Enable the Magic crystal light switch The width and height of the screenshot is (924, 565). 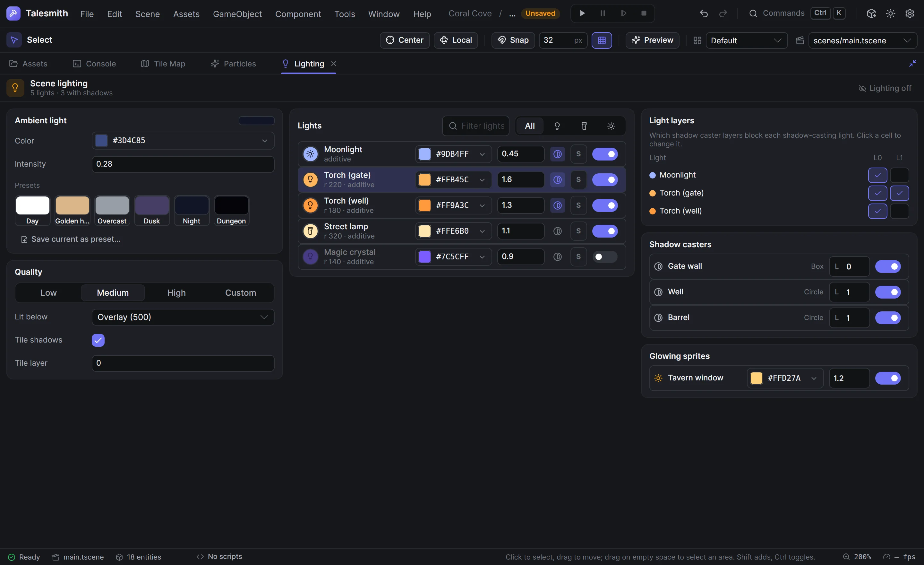click(604, 257)
